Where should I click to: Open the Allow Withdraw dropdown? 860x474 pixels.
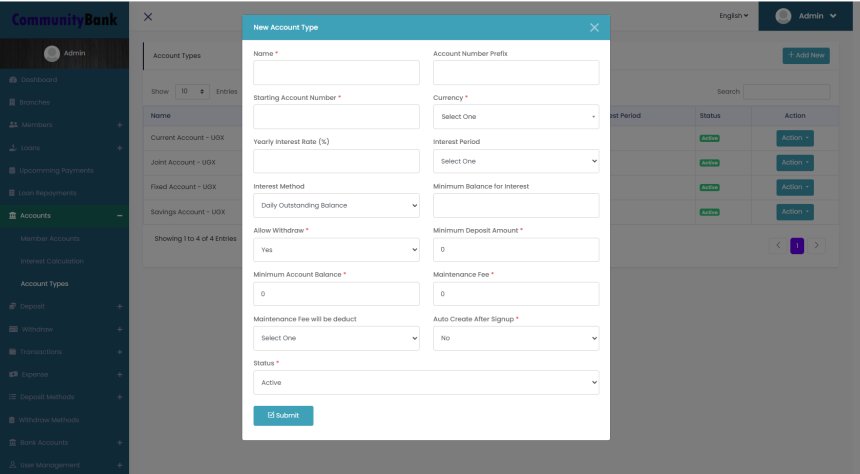click(x=336, y=249)
